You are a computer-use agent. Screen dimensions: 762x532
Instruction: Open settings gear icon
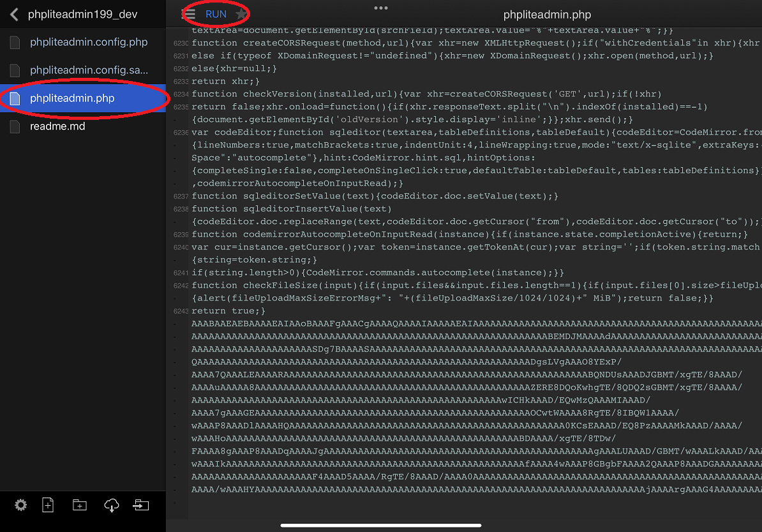(20, 505)
